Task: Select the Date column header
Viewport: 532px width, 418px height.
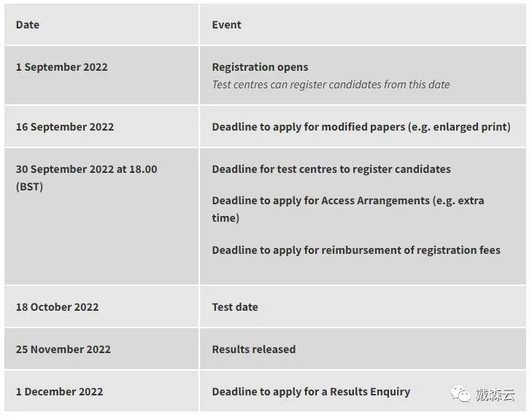Action: [28, 25]
